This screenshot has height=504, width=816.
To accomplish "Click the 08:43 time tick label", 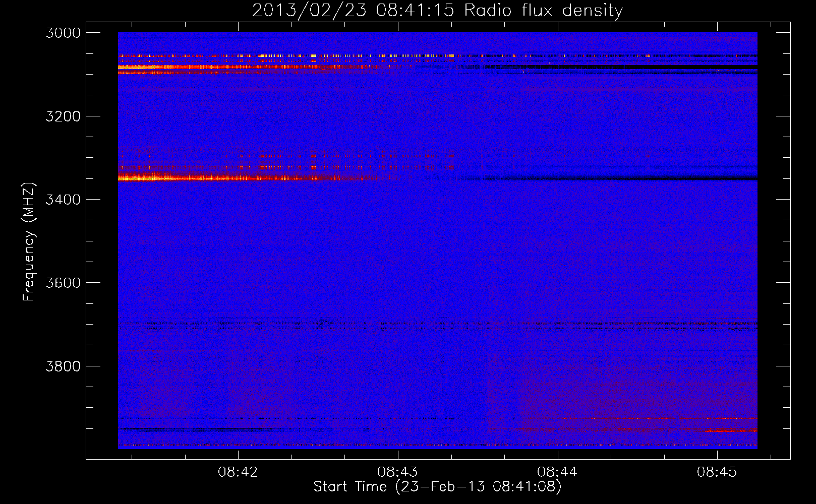I will 398,472.
